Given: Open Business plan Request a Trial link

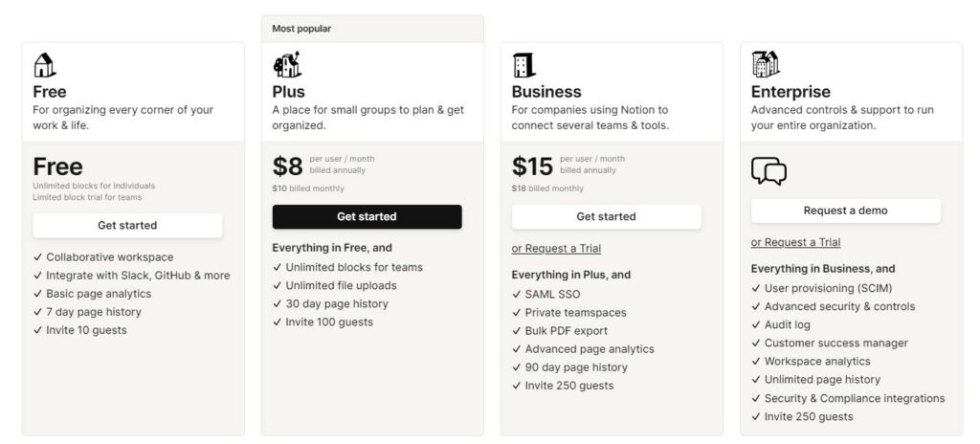Looking at the screenshot, I should click(556, 249).
